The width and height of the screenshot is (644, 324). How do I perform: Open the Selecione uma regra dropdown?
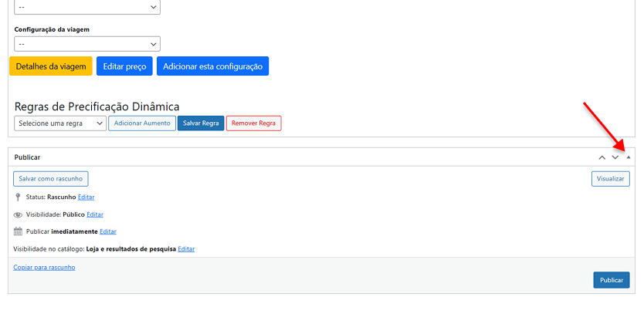60,123
